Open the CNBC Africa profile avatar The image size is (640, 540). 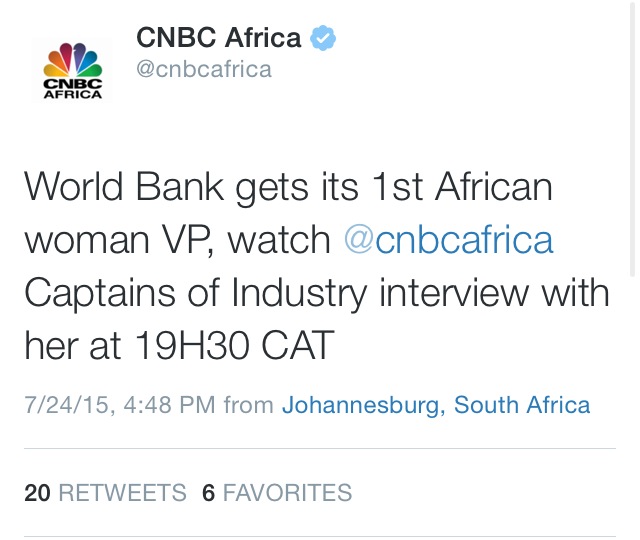[72, 70]
